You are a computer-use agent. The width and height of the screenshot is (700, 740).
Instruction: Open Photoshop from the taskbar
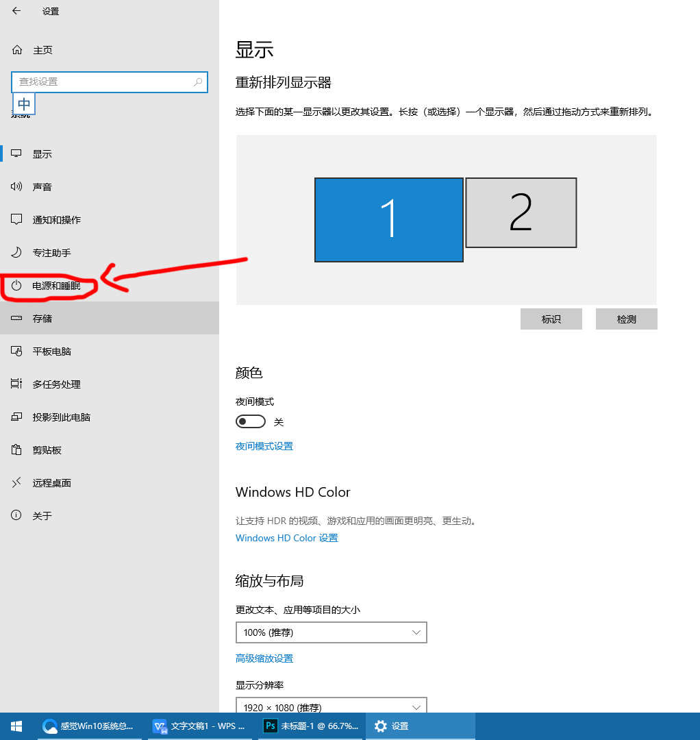pyautogui.click(x=310, y=726)
